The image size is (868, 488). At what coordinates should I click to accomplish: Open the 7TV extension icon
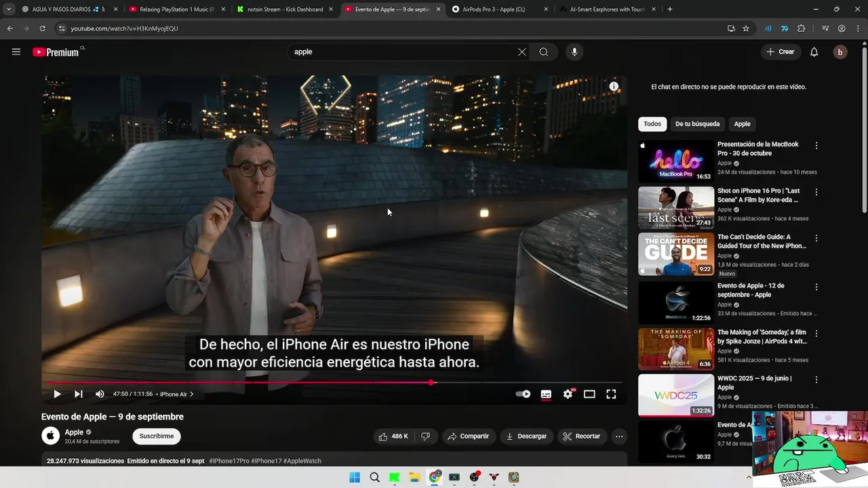click(785, 28)
